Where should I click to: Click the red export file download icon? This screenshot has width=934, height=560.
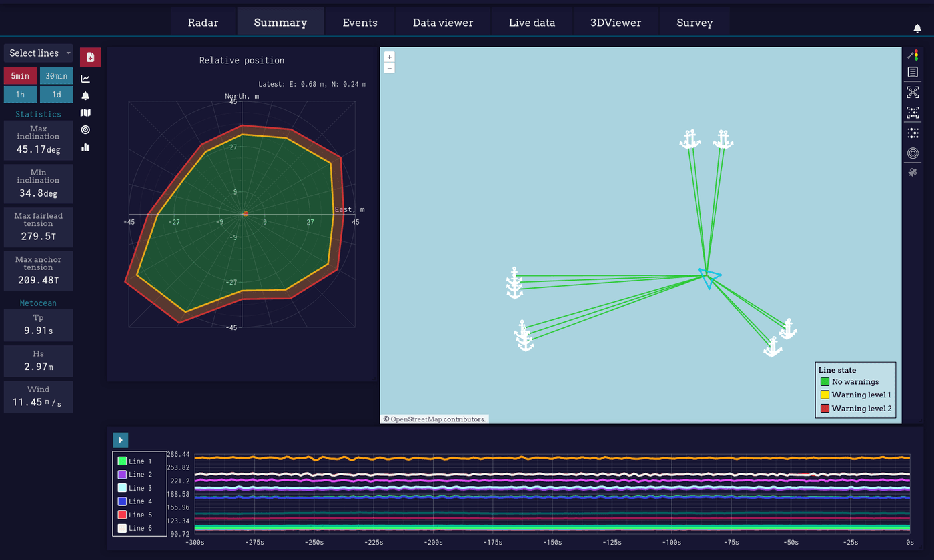(x=90, y=57)
